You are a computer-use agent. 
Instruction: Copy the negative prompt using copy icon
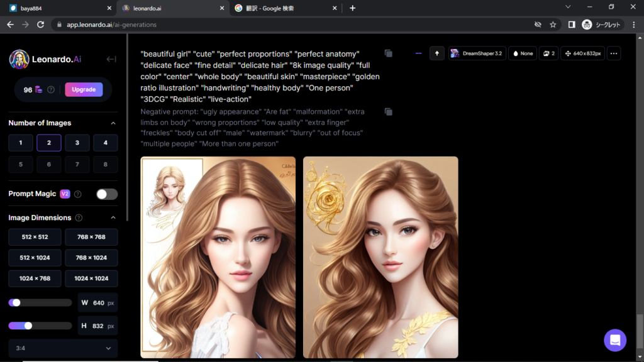click(x=389, y=112)
